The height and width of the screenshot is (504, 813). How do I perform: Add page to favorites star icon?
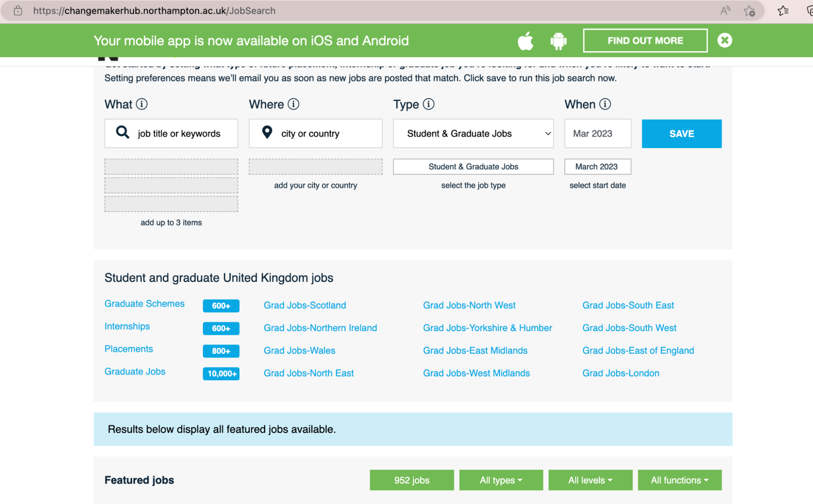[x=749, y=11]
